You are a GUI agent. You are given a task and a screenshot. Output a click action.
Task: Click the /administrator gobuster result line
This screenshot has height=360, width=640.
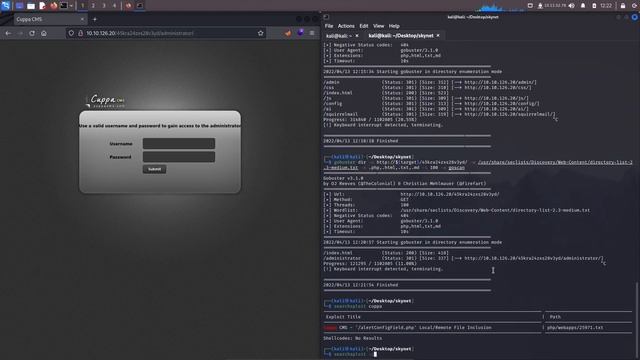[x=463, y=258]
